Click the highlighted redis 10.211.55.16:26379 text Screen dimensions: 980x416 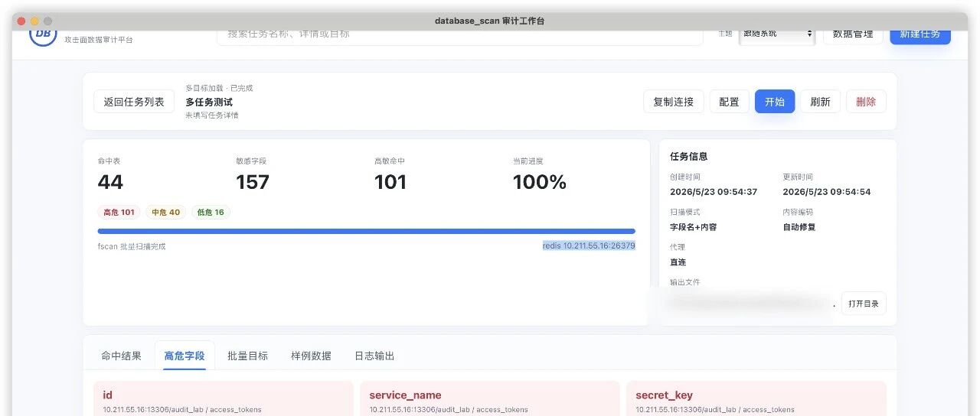tap(589, 245)
